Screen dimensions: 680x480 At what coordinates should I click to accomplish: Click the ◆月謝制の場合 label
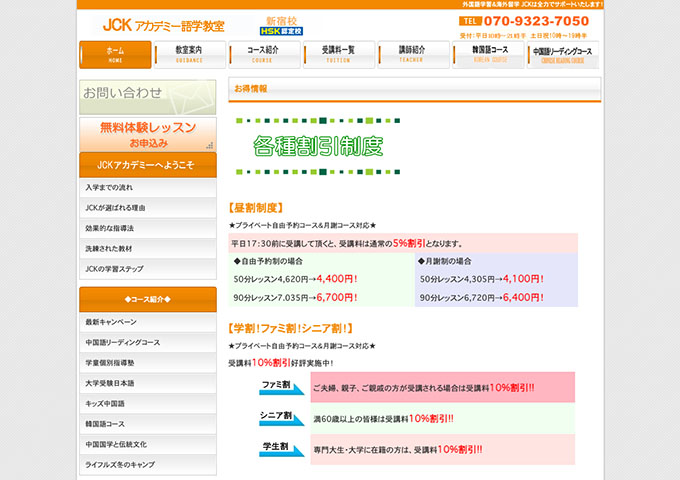pos(445,261)
